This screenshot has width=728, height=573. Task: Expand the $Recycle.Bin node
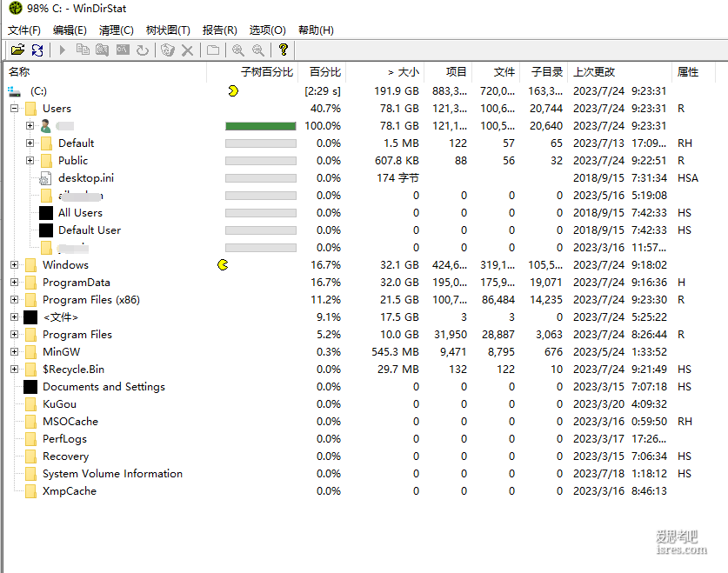point(15,370)
